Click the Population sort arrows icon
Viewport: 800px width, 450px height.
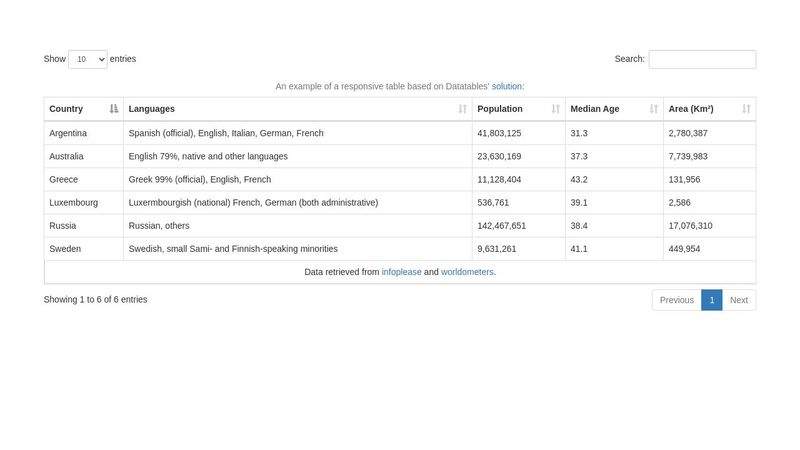pyautogui.click(x=556, y=109)
